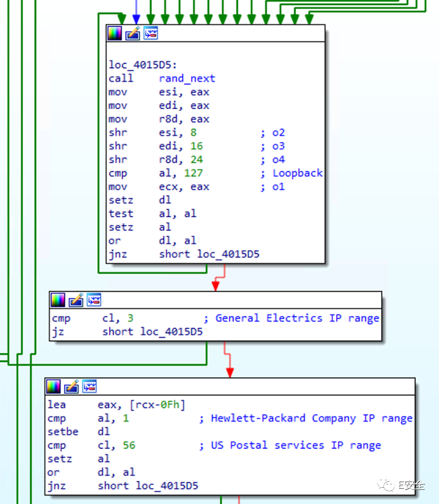Select the 'mov esi, eax' instruction
Image resolution: width=439 pixels, height=504 pixels.
tap(159, 92)
